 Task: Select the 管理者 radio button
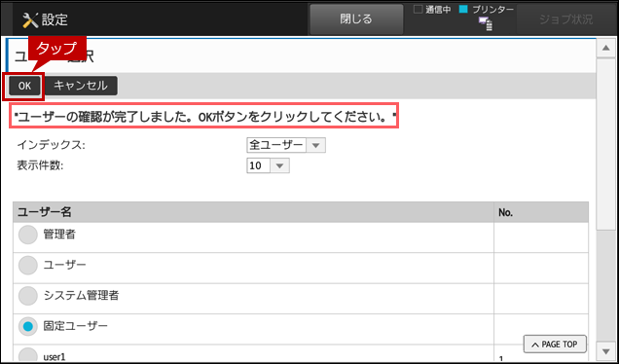click(27, 235)
